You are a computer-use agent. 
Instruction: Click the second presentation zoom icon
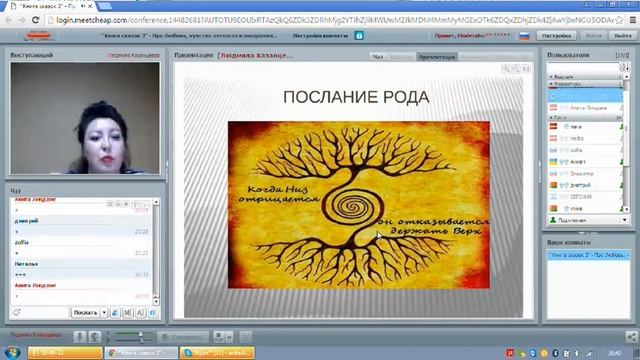[x=516, y=69]
